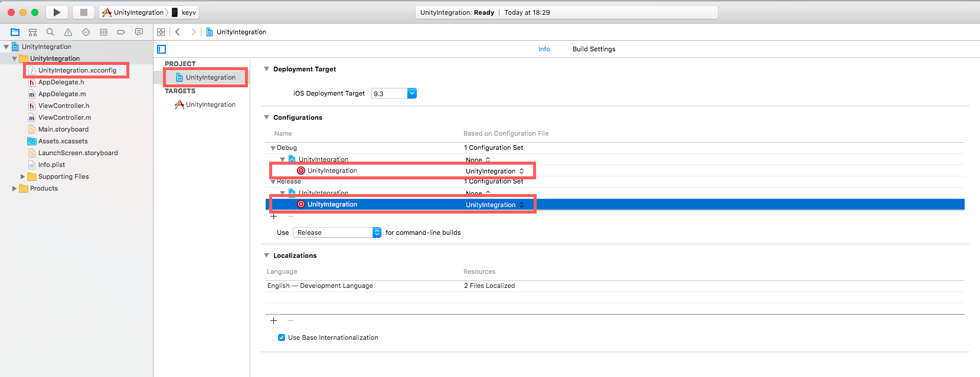Screen dimensions: 980x377
Task: Click the Based on Configuration File header
Action: click(506, 133)
